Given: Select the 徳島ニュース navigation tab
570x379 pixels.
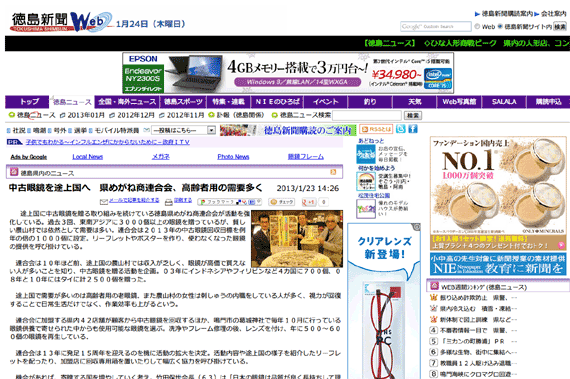Looking at the screenshot, I should pos(72,102).
